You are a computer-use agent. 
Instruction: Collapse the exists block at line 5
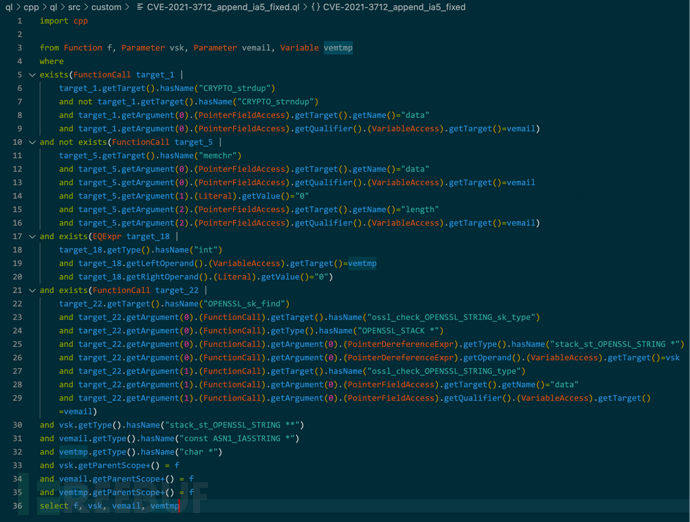[32, 75]
